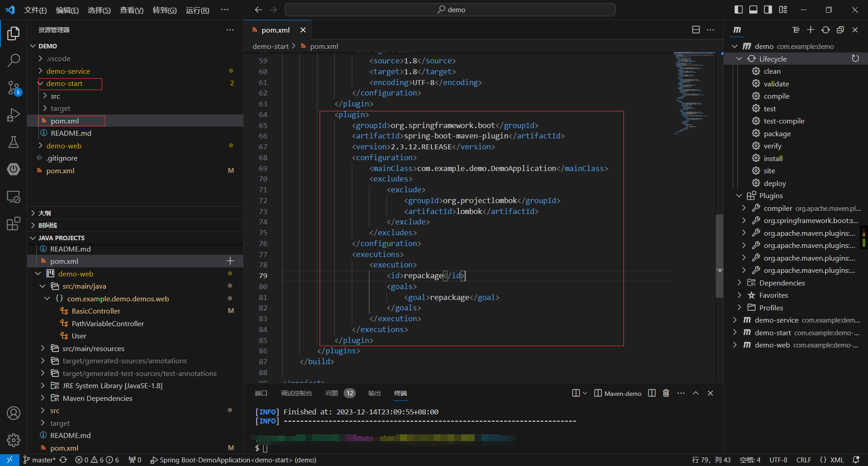Open the 查看(V) menu

[x=132, y=10]
